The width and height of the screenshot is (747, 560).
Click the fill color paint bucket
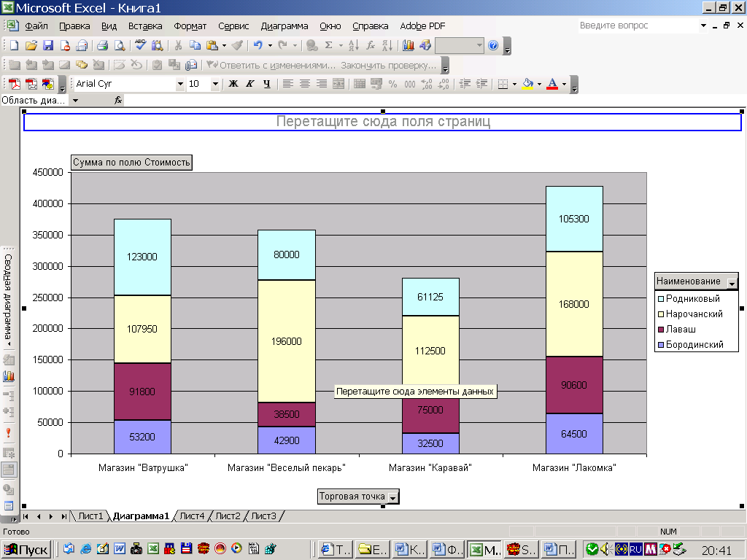(528, 84)
